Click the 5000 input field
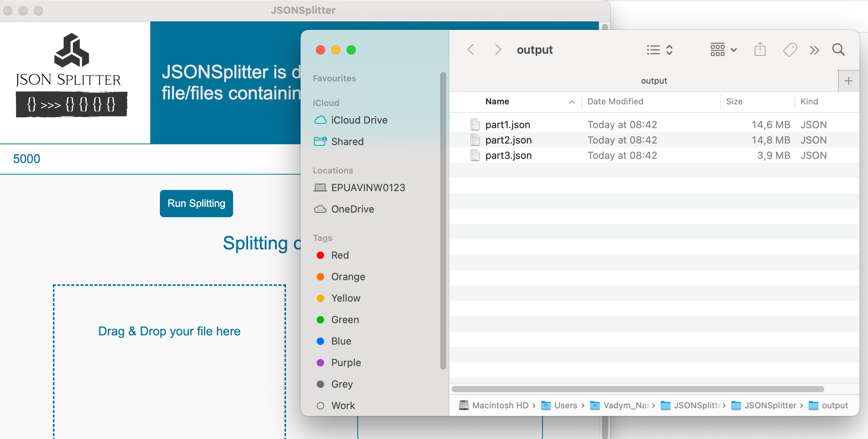 150,159
